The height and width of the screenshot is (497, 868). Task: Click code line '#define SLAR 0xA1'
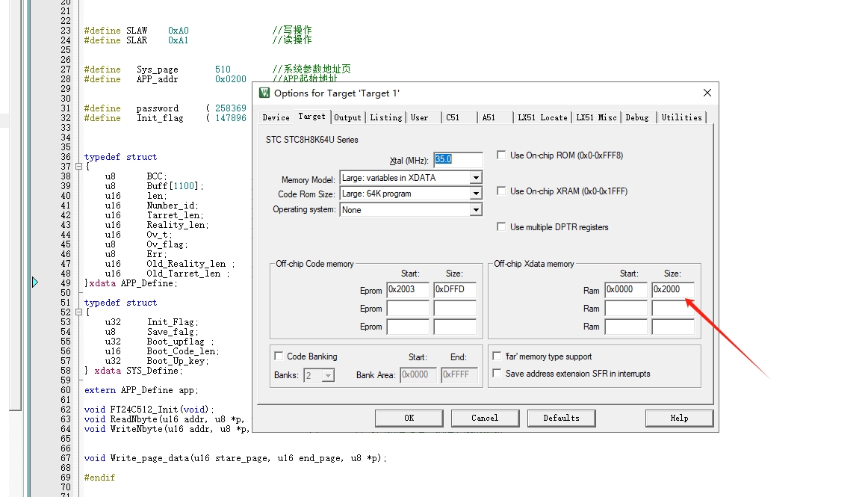click(136, 40)
